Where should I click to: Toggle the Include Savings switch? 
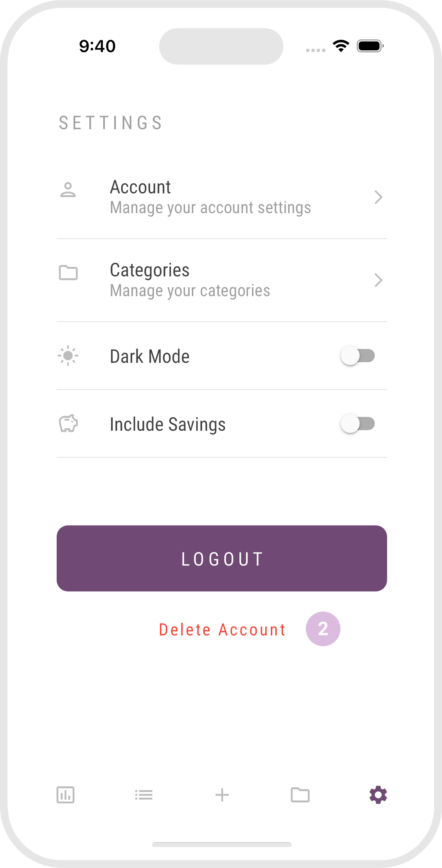(x=358, y=424)
